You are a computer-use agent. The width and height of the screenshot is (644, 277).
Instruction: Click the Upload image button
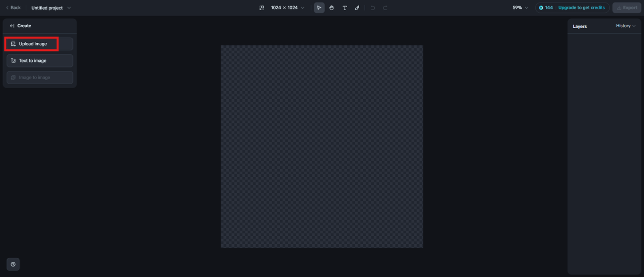[x=40, y=44]
